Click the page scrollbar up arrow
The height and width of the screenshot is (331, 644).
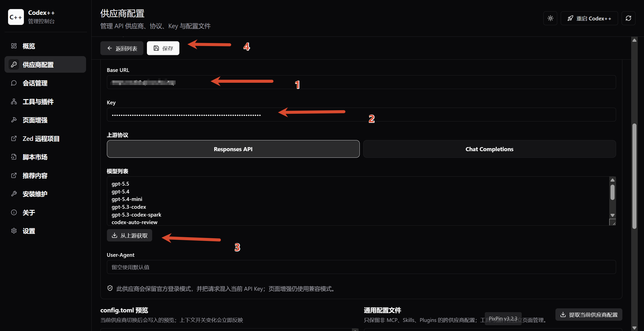634,40
